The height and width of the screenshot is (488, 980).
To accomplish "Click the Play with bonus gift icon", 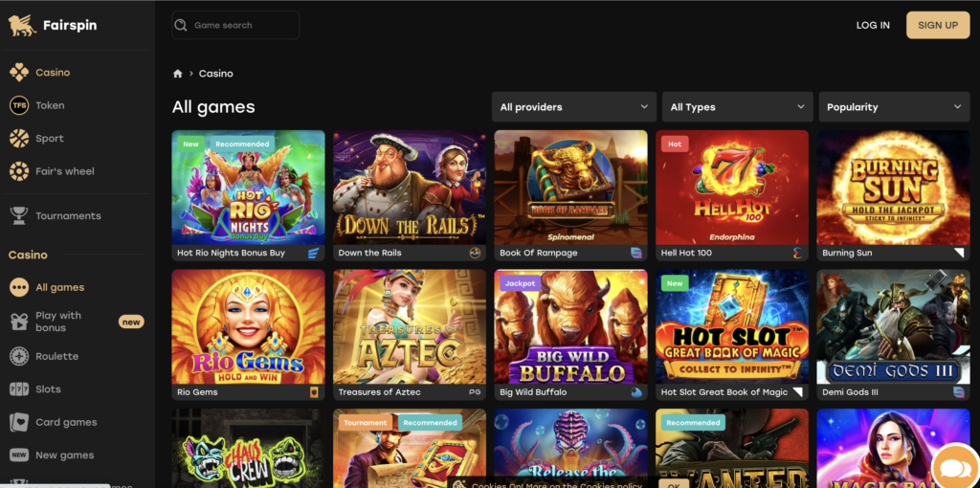I will point(19,322).
